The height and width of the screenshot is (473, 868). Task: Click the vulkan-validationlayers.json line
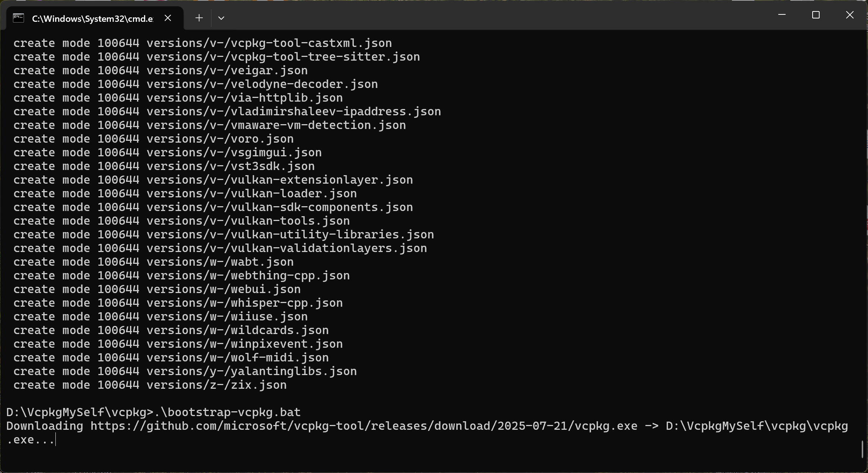(x=220, y=248)
